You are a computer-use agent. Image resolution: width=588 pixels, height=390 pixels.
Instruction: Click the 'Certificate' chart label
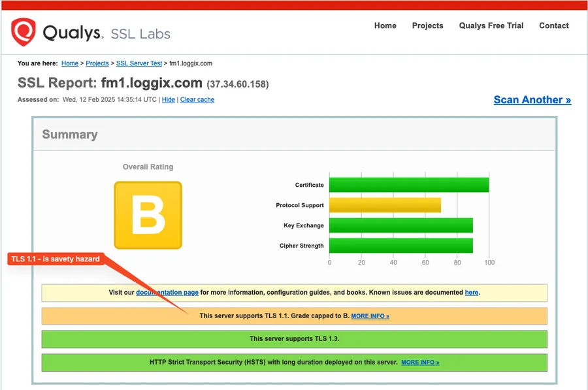point(310,186)
